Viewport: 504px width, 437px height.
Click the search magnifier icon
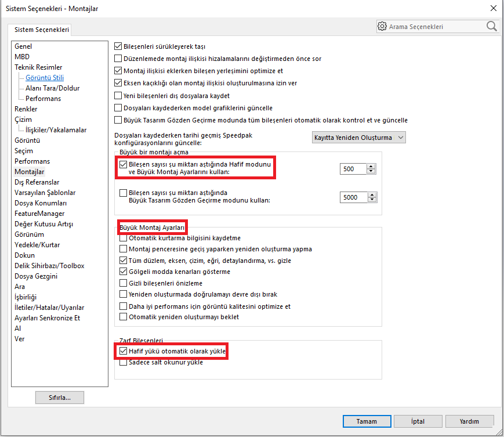491,26
